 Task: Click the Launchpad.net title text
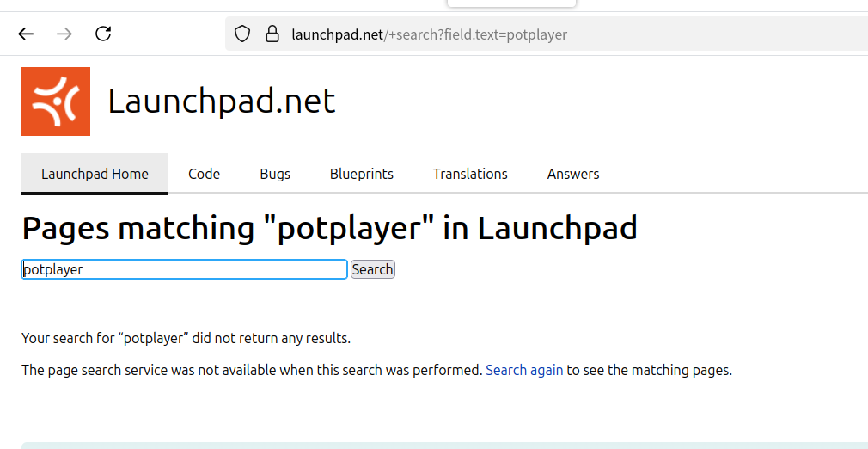222,101
